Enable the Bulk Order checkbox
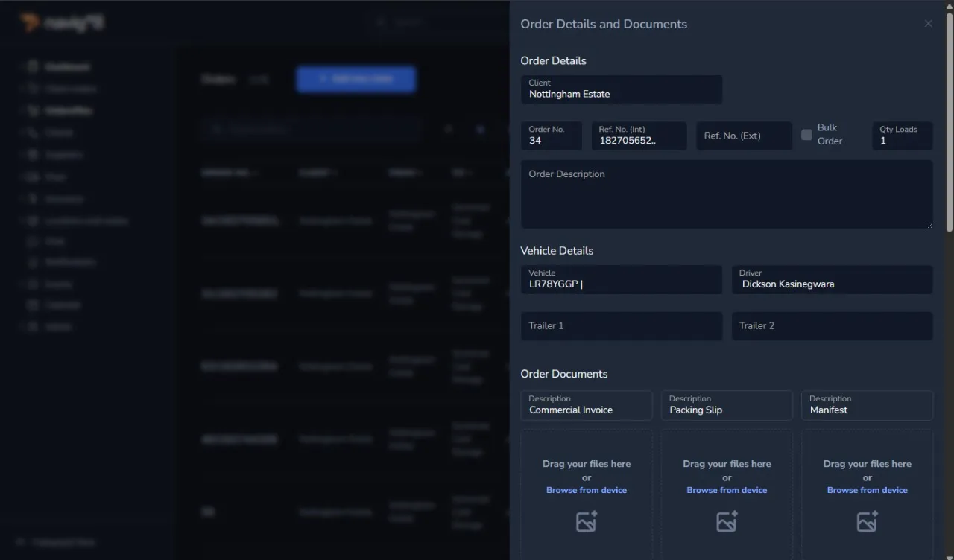This screenshot has width=954, height=560. pyautogui.click(x=806, y=135)
